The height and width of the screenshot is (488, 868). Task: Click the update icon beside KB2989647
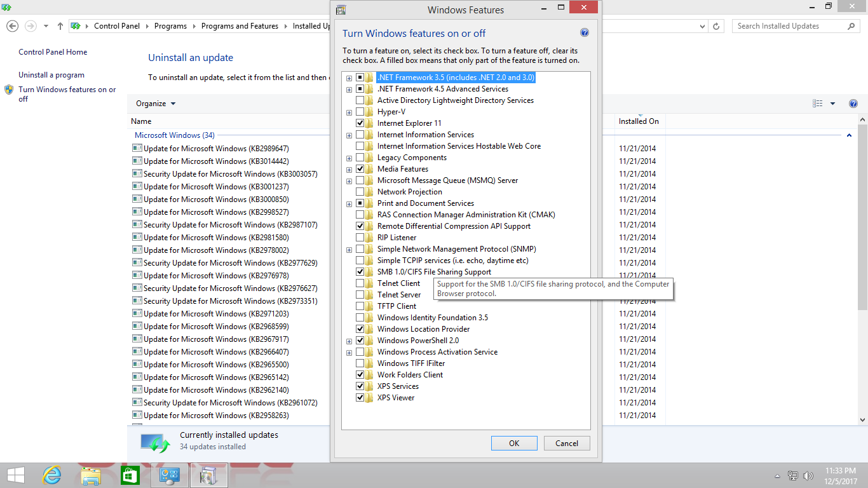point(137,148)
